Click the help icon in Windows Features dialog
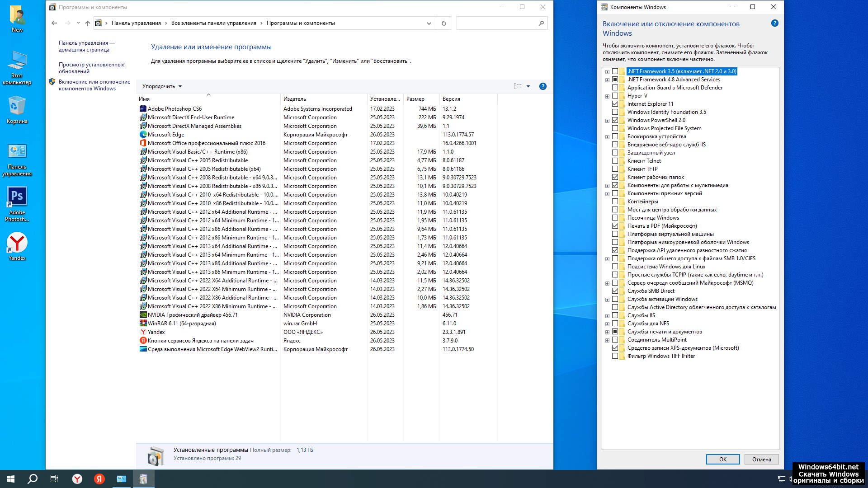The width and height of the screenshot is (868, 488). coord(774,23)
